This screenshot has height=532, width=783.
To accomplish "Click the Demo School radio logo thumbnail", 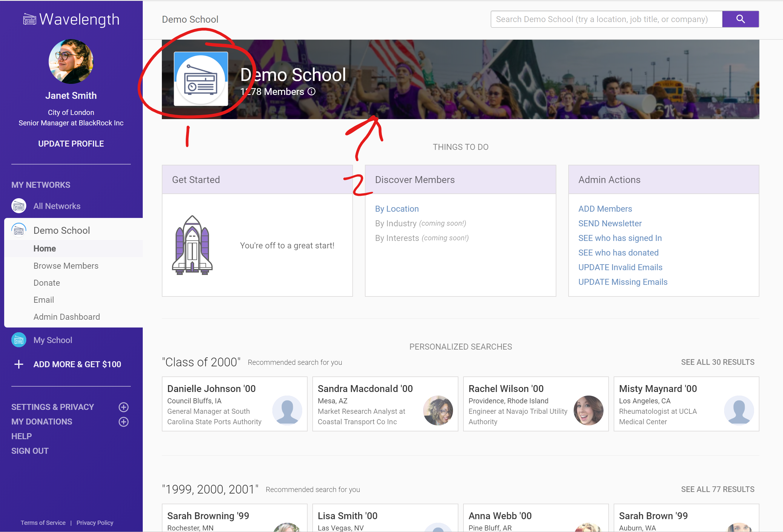I will (201, 79).
